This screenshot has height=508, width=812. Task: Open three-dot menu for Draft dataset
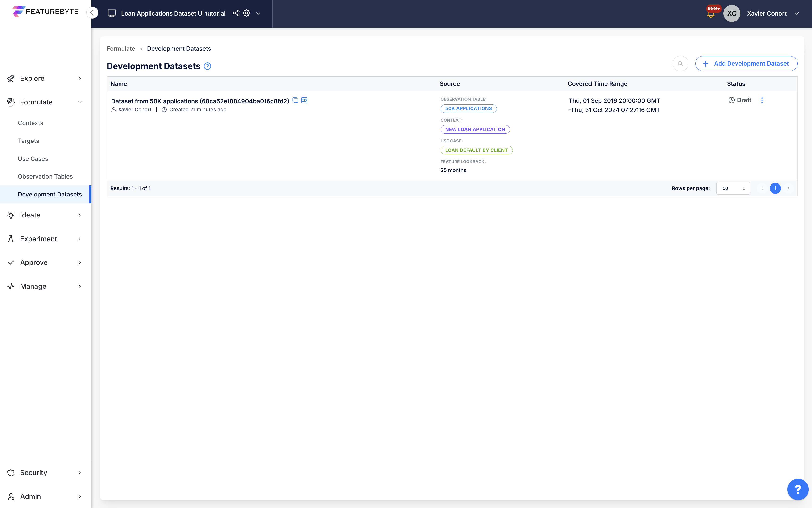pyautogui.click(x=762, y=100)
